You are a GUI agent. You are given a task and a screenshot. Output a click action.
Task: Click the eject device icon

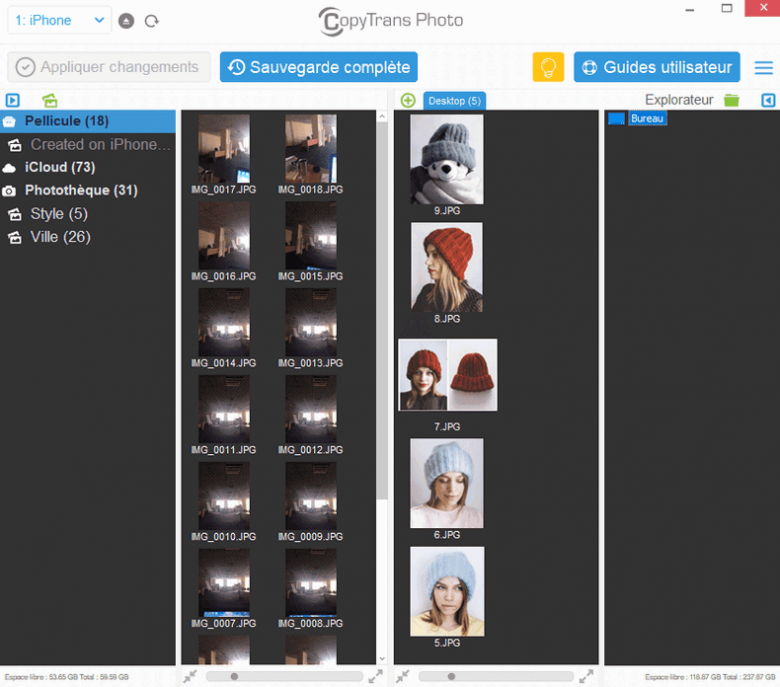[x=126, y=21]
